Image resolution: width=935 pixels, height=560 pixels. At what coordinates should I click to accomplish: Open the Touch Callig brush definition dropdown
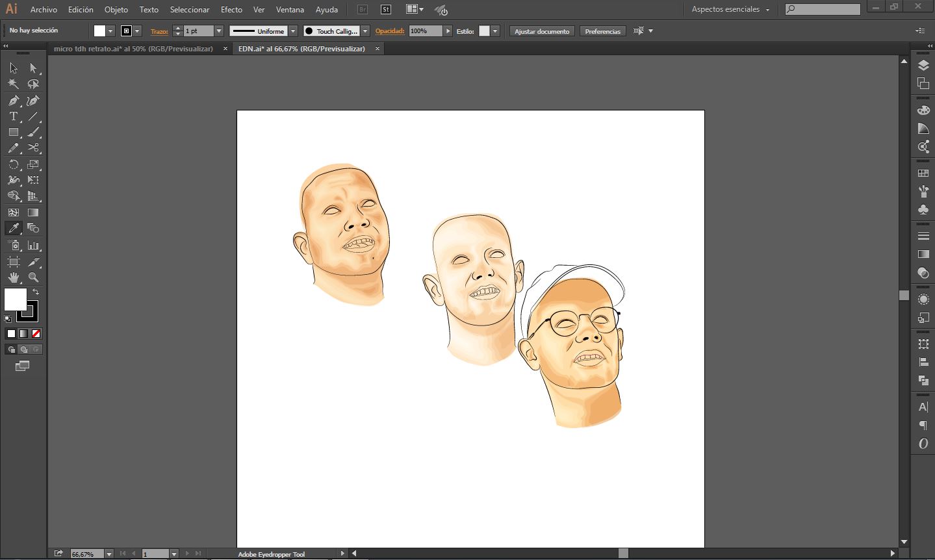[365, 31]
